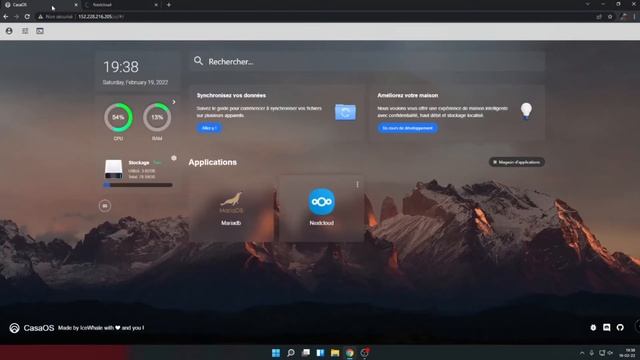Click the share icon in the address bar

(599, 17)
